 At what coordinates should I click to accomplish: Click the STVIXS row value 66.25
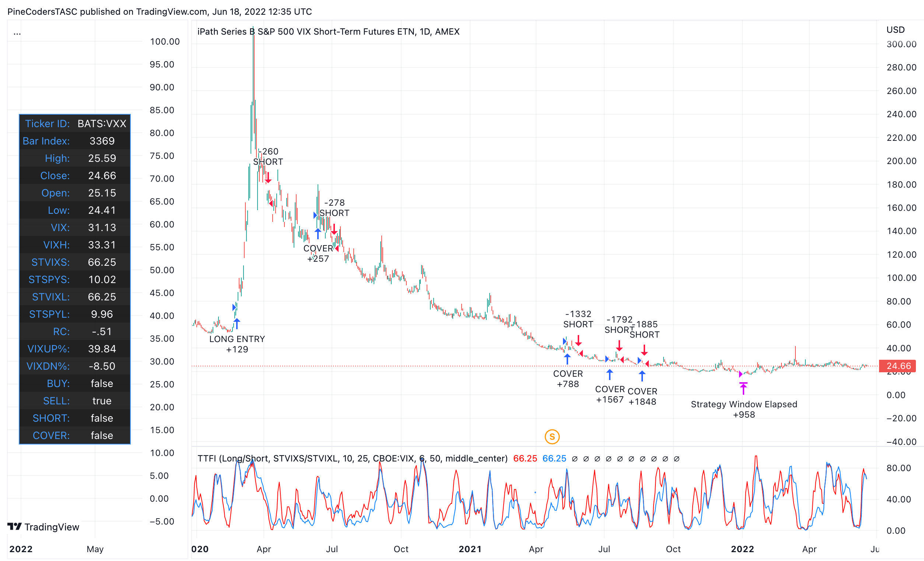pos(102,262)
